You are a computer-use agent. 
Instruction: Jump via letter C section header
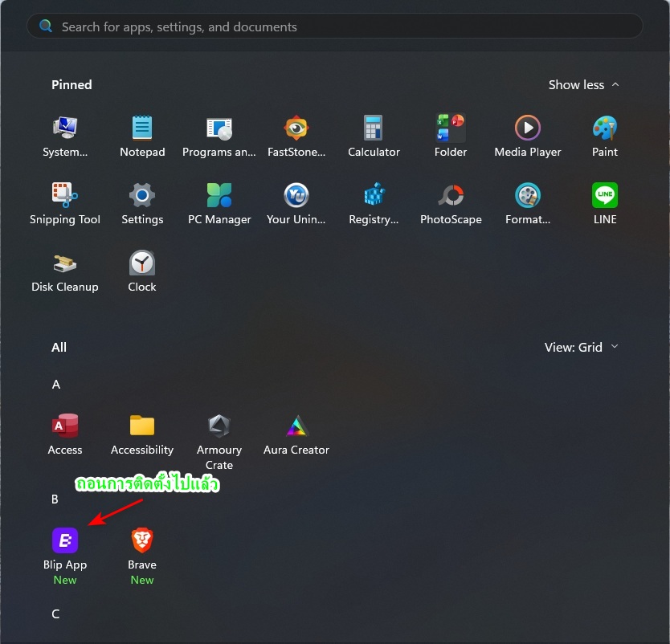click(55, 613)
